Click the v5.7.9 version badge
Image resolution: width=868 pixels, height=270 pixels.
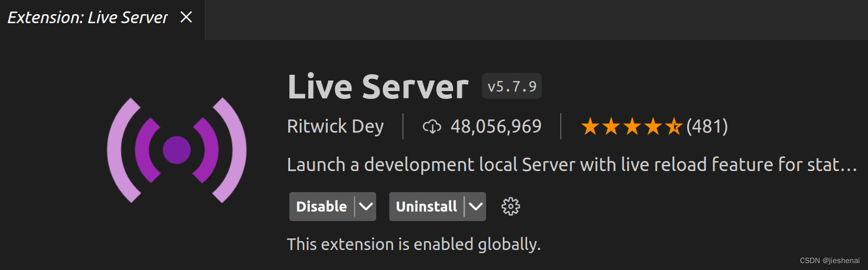click(x=512, y=86)
